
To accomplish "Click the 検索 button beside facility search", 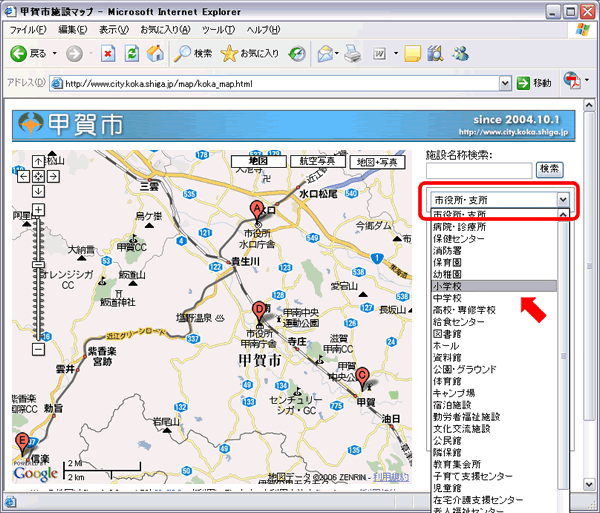I will click(x=549, y=169).
